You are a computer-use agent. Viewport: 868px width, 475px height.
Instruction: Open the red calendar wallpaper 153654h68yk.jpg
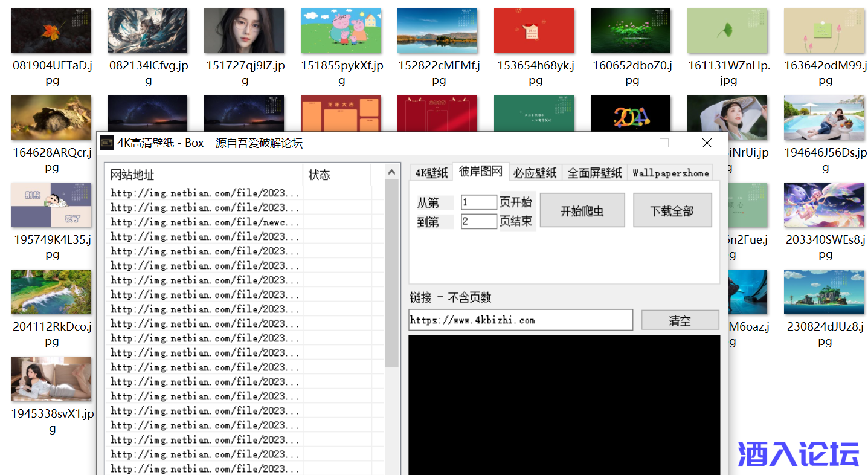534,31
